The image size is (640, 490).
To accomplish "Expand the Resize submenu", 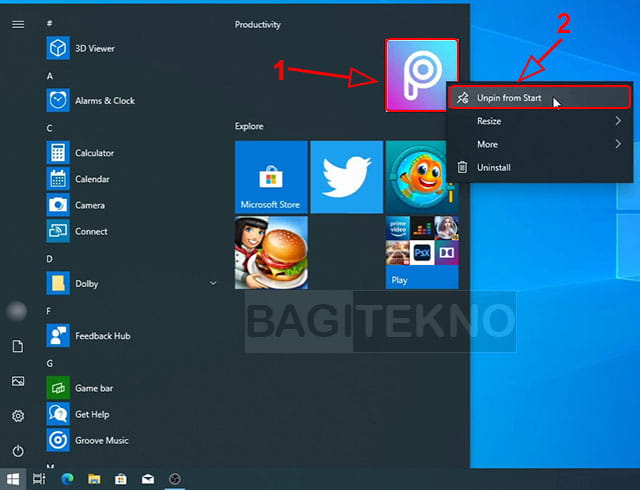I will (x=540, y=121).
